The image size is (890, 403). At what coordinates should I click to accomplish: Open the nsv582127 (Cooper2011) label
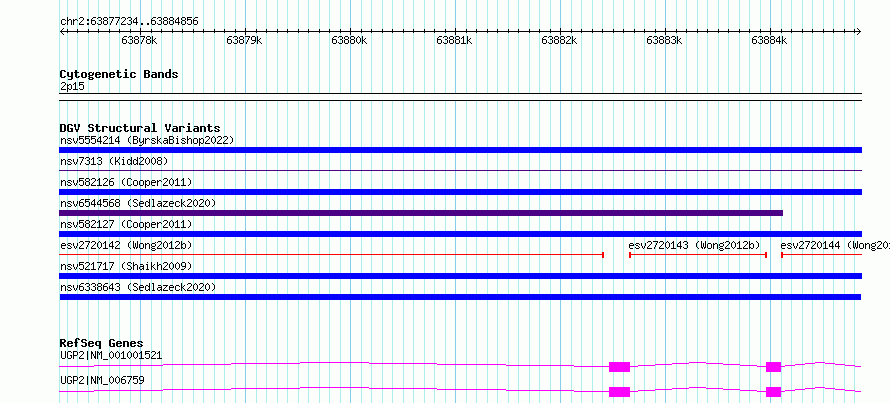126,224
